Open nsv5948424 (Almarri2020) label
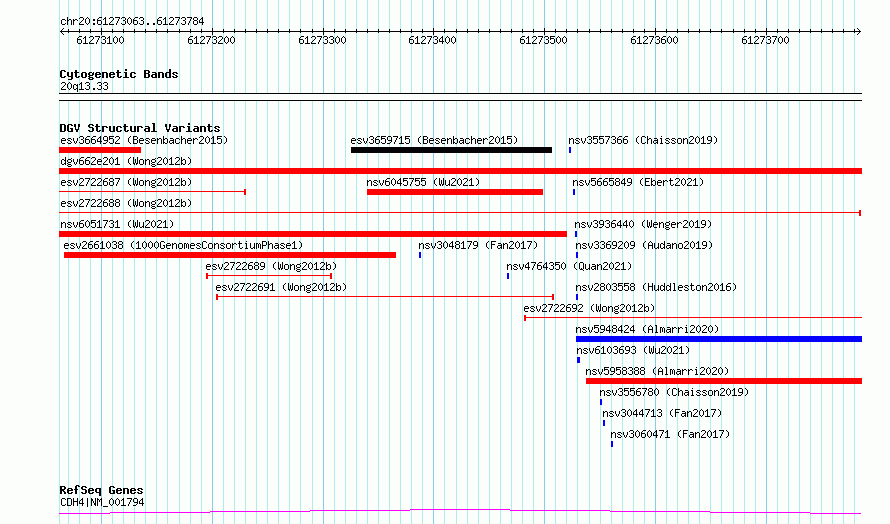Image resolution: width=890 pixels, height=524 pixels. [647, 329]
